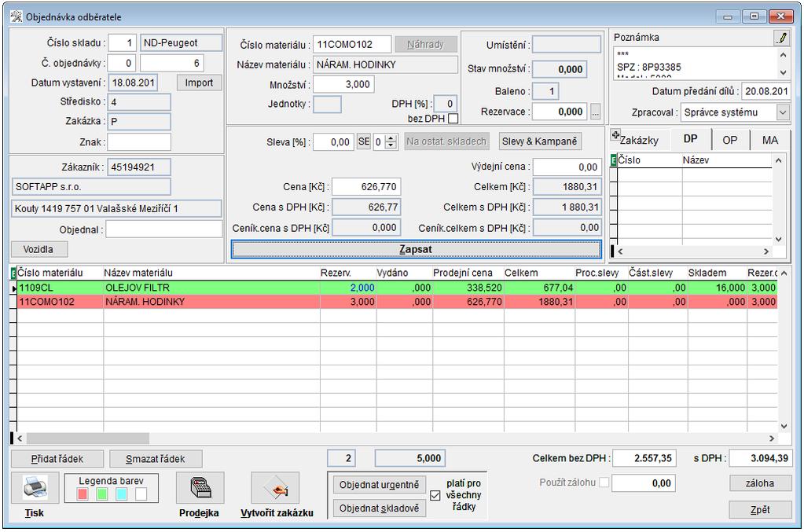The image size is (804, 532).
Task: Click the Import button
Action: pos(199,83)
